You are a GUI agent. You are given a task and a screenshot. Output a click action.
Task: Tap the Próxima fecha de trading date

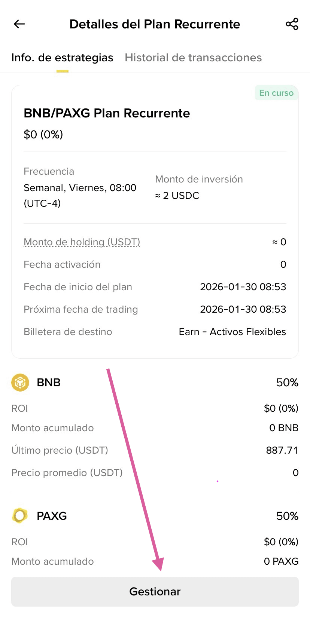[243, 309]
